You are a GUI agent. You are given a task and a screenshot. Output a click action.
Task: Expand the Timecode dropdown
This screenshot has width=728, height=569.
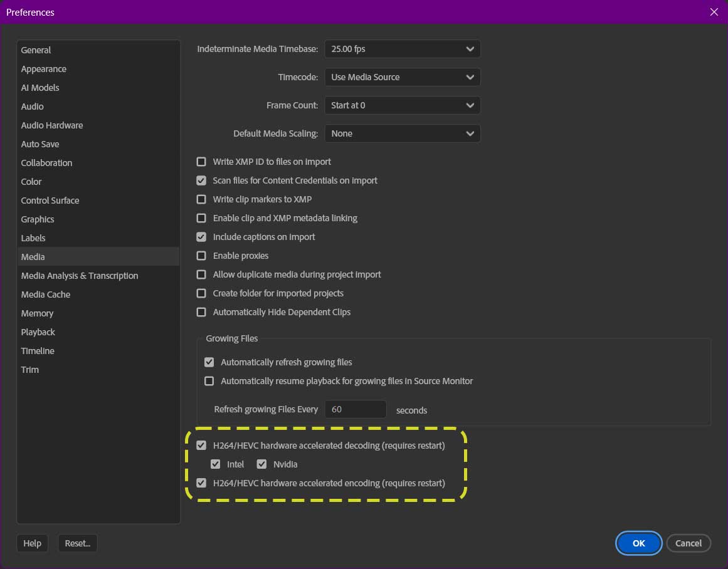(x=402, y=77)
